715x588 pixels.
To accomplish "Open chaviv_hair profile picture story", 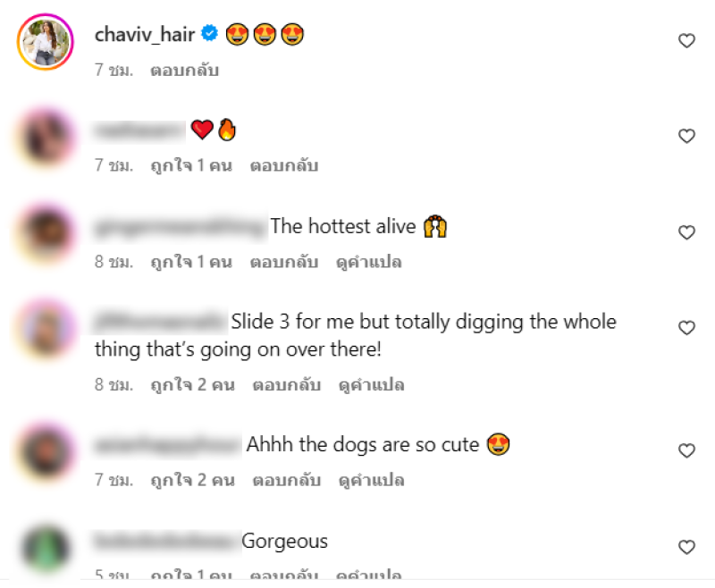I will point(46,42).
